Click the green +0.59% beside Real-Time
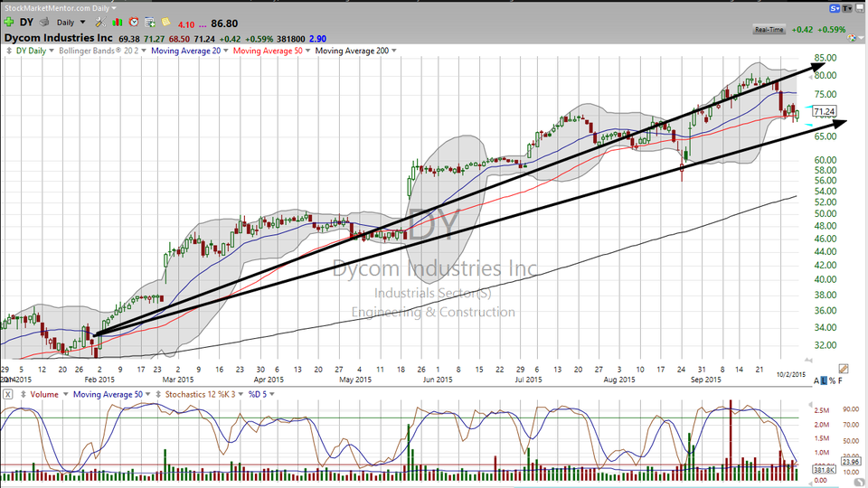This screenshot has width=868, height=488. click(x=832, y=30)
